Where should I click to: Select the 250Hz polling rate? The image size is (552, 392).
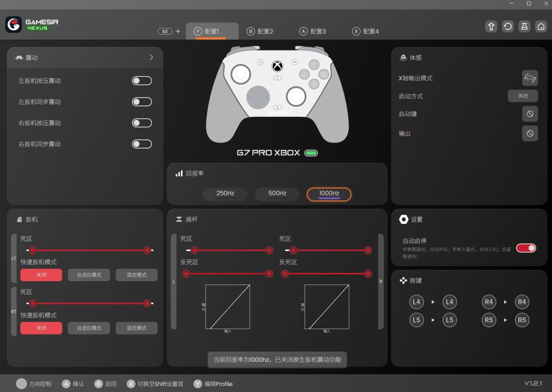click(225, 194)
